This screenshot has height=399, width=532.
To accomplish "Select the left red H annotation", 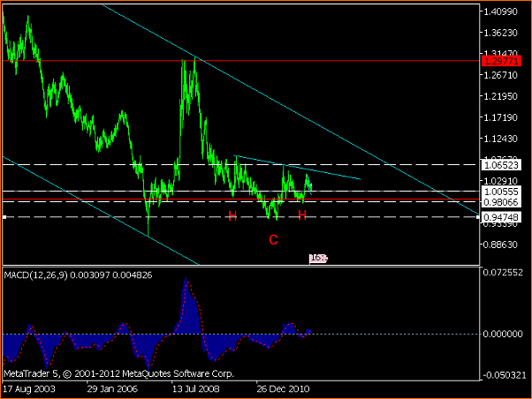I will coord(232,215).
